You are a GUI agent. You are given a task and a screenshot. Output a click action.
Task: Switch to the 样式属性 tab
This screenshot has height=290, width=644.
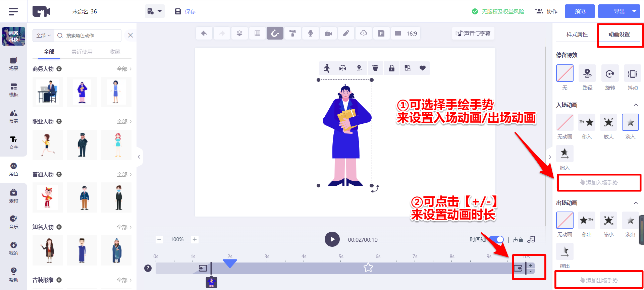coord(577,34)
